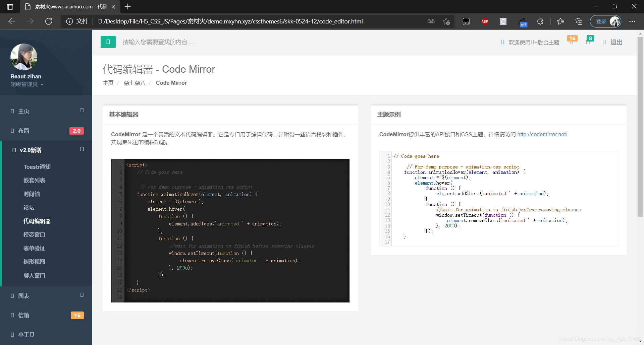
Task: Open a new browser tab with plus icon
Action: tap(128, 6)
